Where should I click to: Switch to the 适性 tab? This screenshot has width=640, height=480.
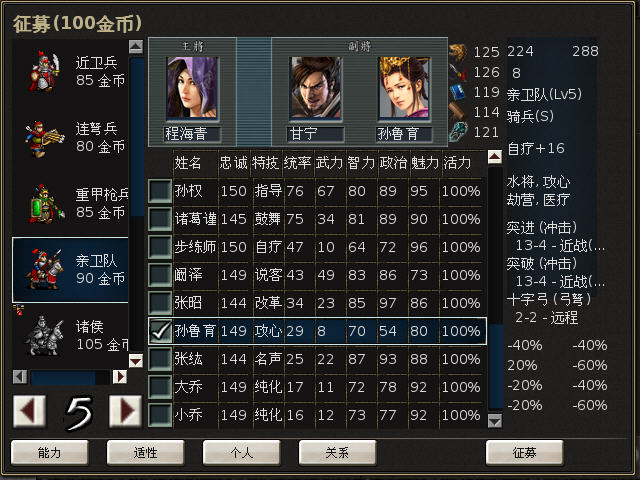[145, 452]
